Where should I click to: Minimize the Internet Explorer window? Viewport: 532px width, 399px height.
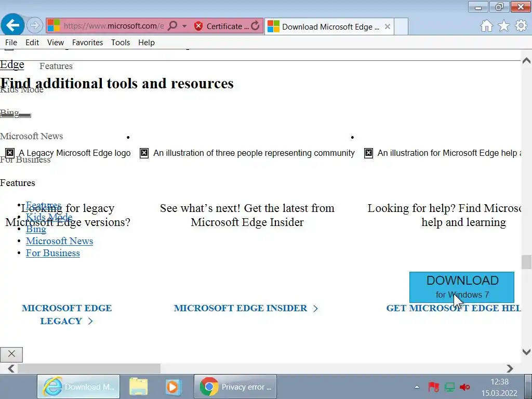pyautogui.click(x=478, y=6)
